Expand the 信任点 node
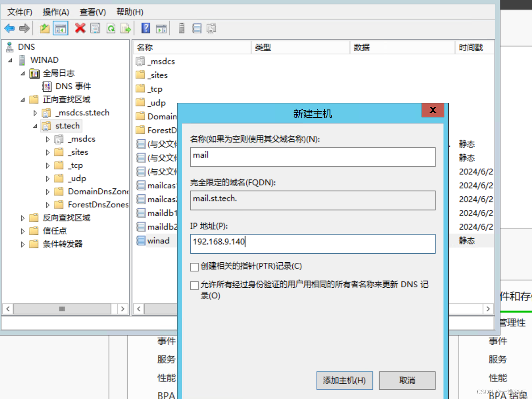 pyautogui.click(x=23, y=231)
